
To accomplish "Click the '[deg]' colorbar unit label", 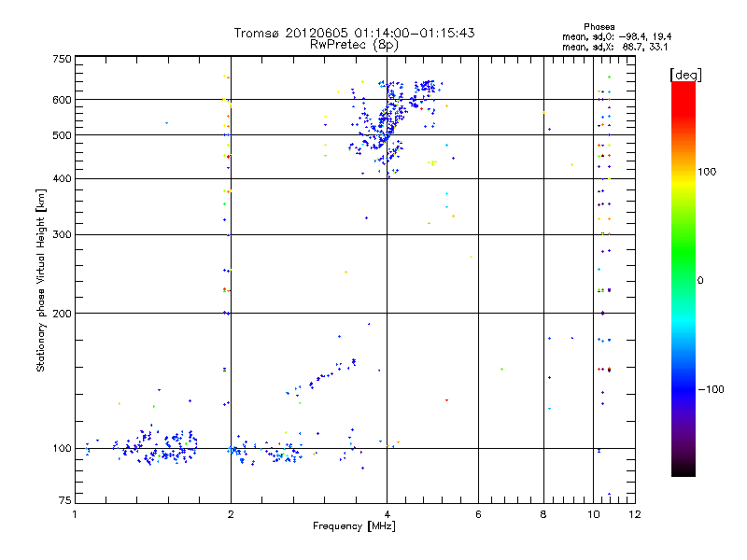I will pyautogui.click(x=685, y=75).
